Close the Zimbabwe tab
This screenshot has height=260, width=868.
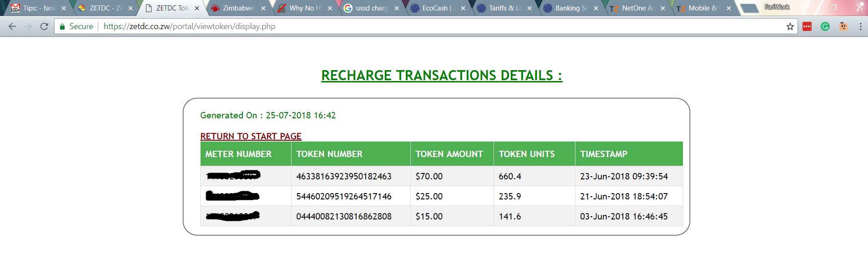point(263,8)
